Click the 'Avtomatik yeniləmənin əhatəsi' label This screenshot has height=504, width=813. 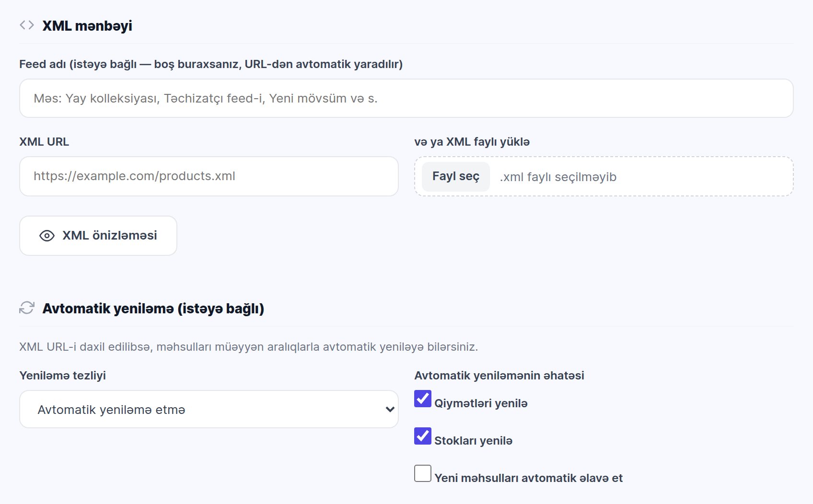click(x=499, y=376)
